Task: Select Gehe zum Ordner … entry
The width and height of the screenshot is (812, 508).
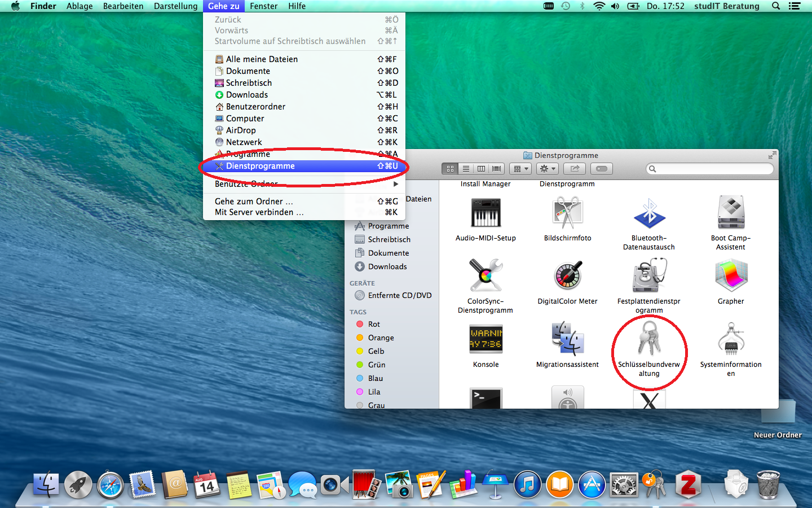Action: pos(304,202)
